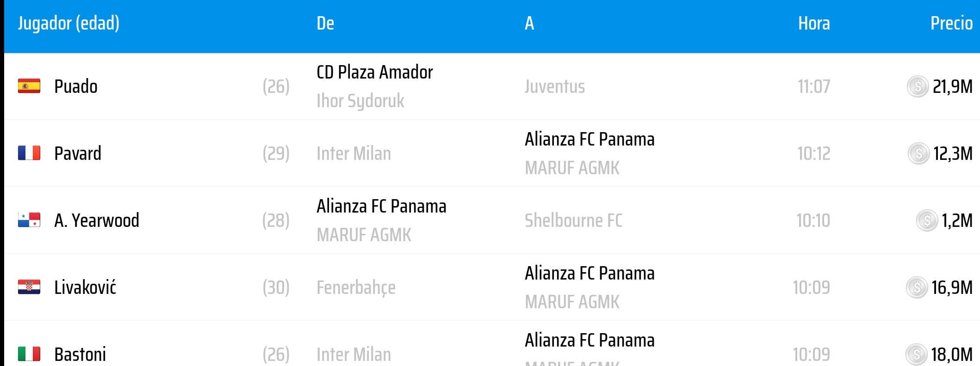Click the coin icon next to 21,9M
This screenshot has width=980, height=366.
click(918, 86)
